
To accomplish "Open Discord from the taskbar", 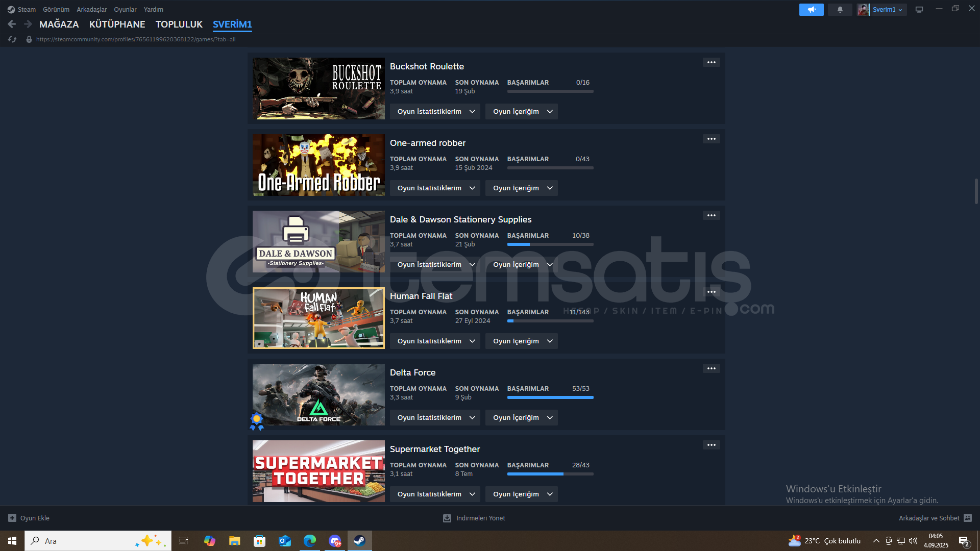I will click(x=335, y=541).
